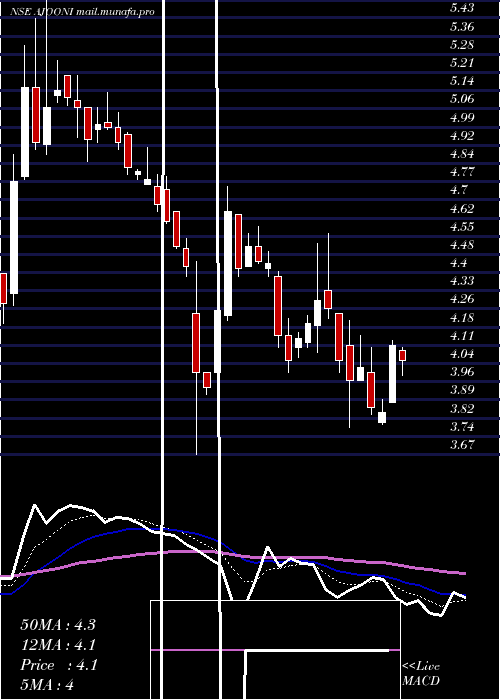Click the 12MA : 4.1 legend value
The image size is (500, 700).
click(x=58, y=645)
